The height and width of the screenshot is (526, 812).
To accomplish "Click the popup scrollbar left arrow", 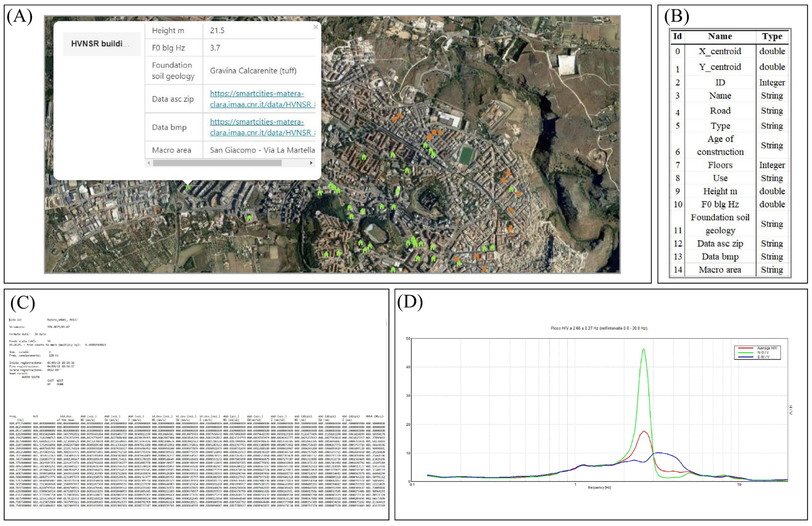I will tap(148, 163).
